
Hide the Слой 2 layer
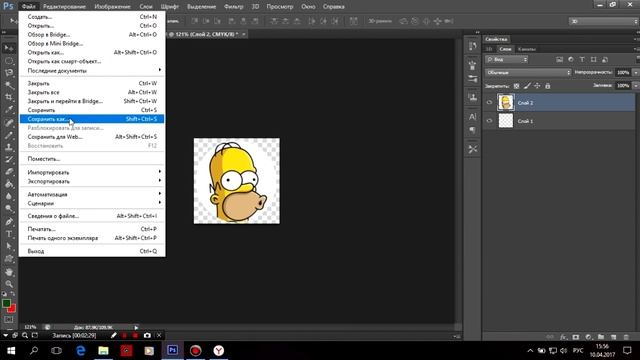(x=489, y=102)
